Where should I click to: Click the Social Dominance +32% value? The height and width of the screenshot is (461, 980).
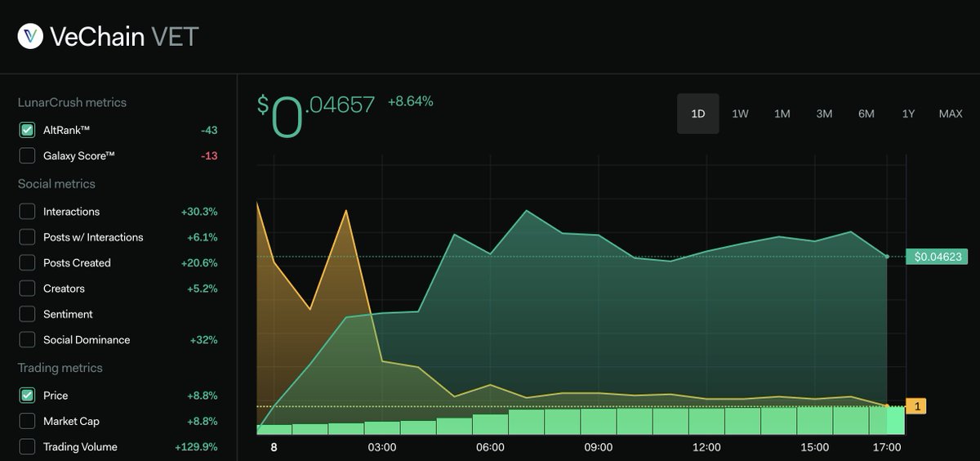point(204,340)
